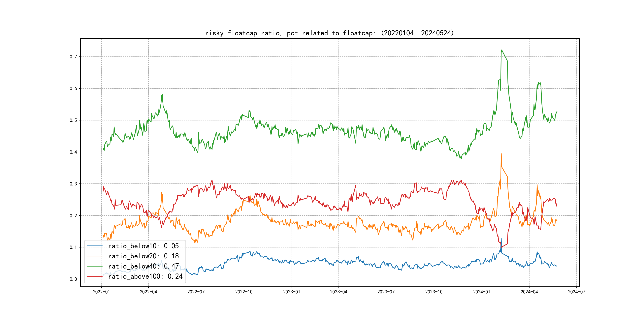The width and height of the screenshot is (644, 322).
Task: Click the orange ratio_below20 legend line swatch
Action: (x=94, y=256)
